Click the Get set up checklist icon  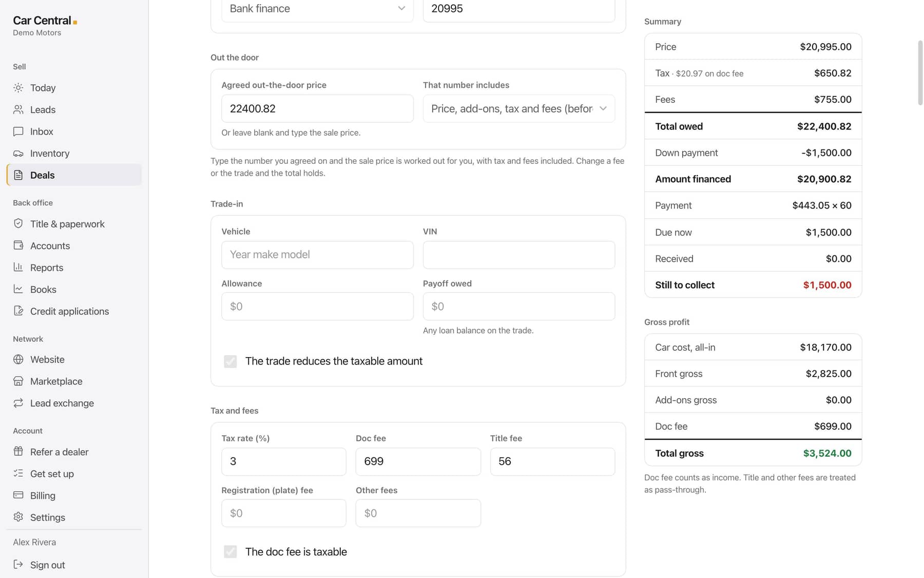click(18, 474)
